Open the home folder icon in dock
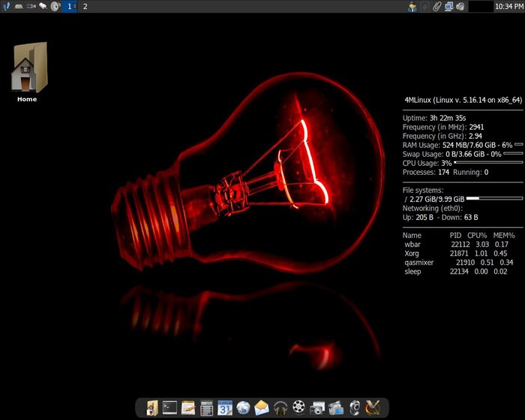525x420 pixels. 152,408
